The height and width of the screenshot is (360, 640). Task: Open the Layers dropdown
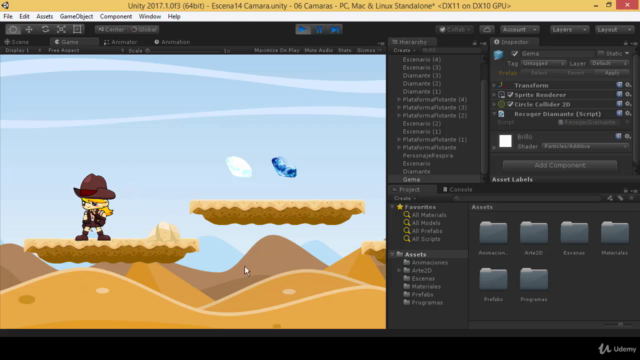point(569,29)
